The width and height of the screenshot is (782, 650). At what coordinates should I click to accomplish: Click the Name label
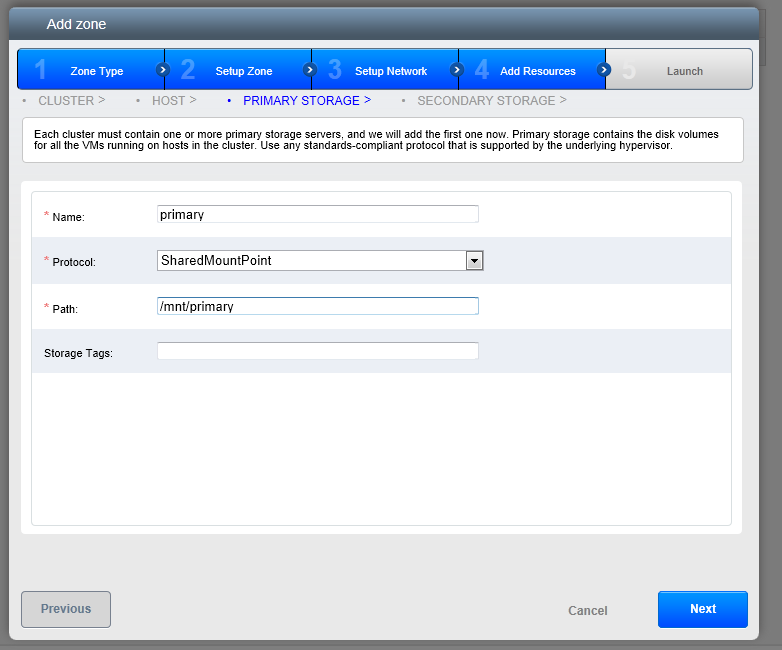coord(68,217)
